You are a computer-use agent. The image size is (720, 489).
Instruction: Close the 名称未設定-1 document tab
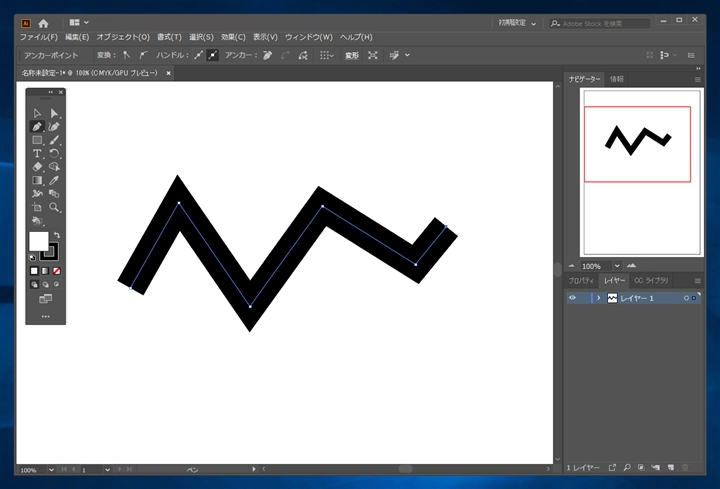tap(169, 73)
